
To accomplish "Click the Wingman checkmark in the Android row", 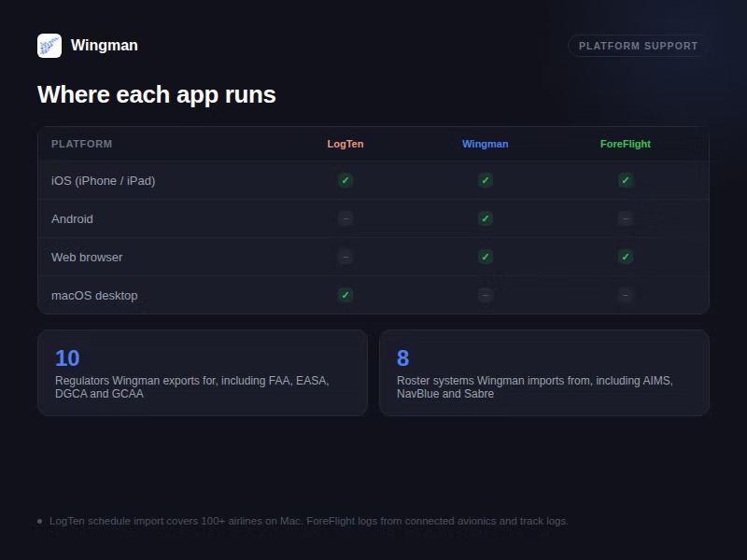I will [486, 218].
